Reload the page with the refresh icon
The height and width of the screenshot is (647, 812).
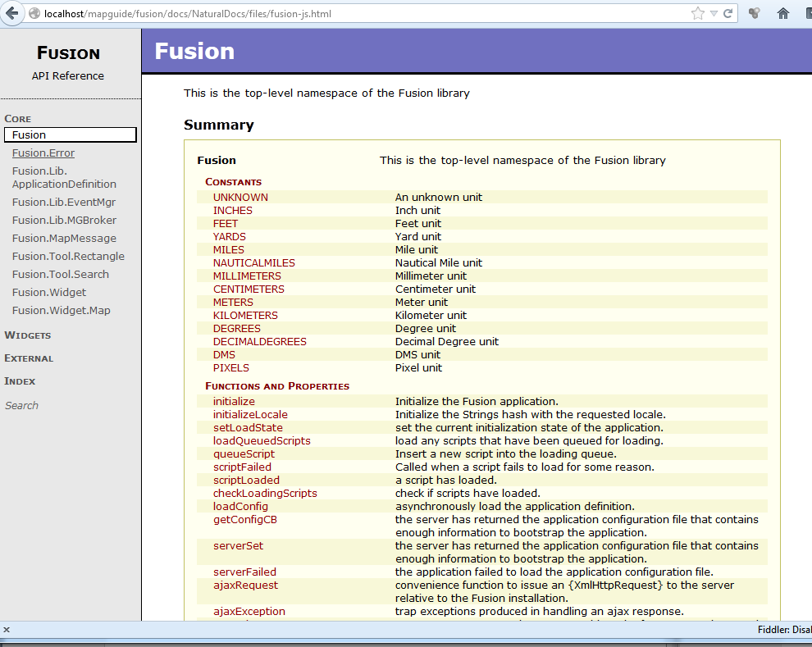pyautogui.click(x=728, y=13)
